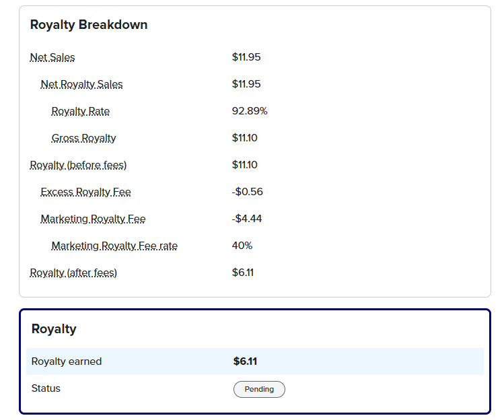Click the Pending status badge

(259, 389)
